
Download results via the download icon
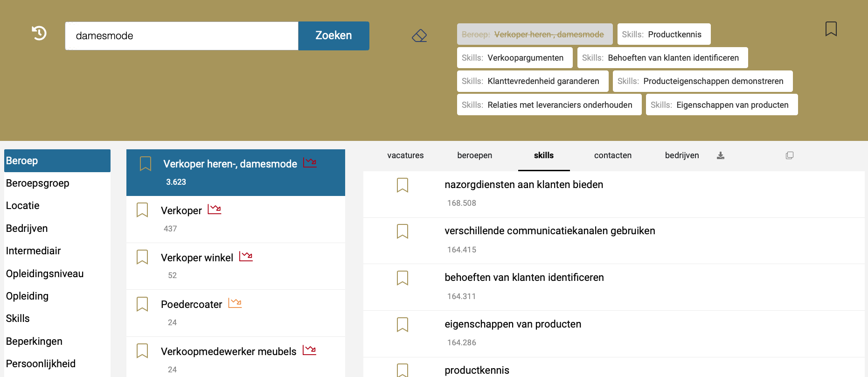point(721,155)
